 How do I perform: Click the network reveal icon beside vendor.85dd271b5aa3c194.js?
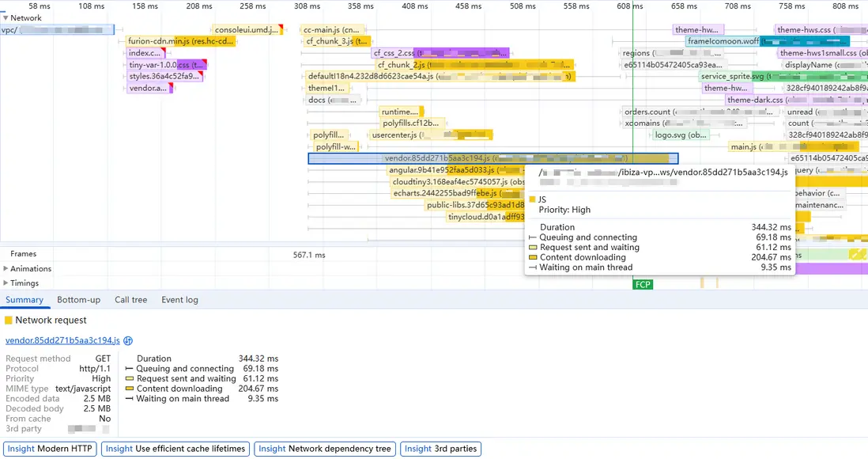coord(128,341)
